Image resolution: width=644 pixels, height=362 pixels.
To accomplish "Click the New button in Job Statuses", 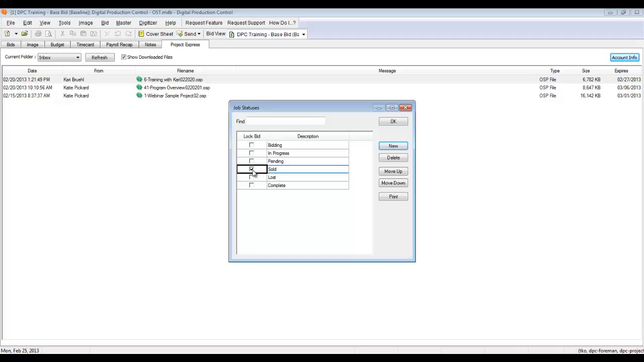I will [393, 146].
